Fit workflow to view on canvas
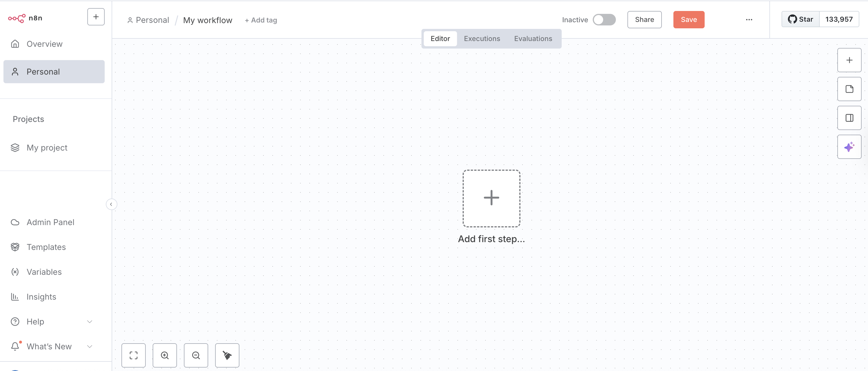The image size is (868, 371). click(x=133, y=355)
